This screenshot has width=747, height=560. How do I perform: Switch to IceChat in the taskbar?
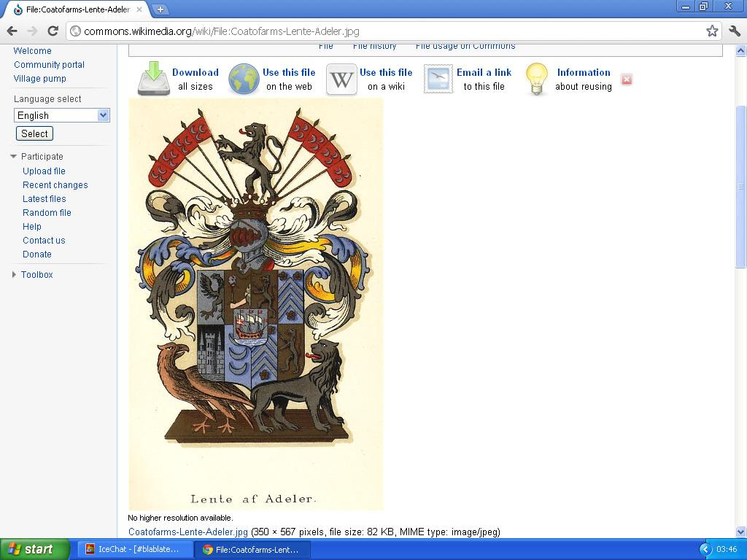click(133, 549)
